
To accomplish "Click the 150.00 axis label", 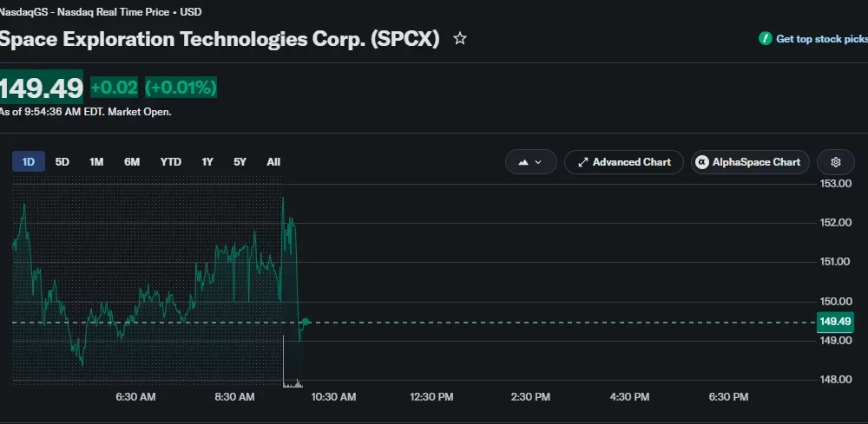I will click(x=835, y=301).
